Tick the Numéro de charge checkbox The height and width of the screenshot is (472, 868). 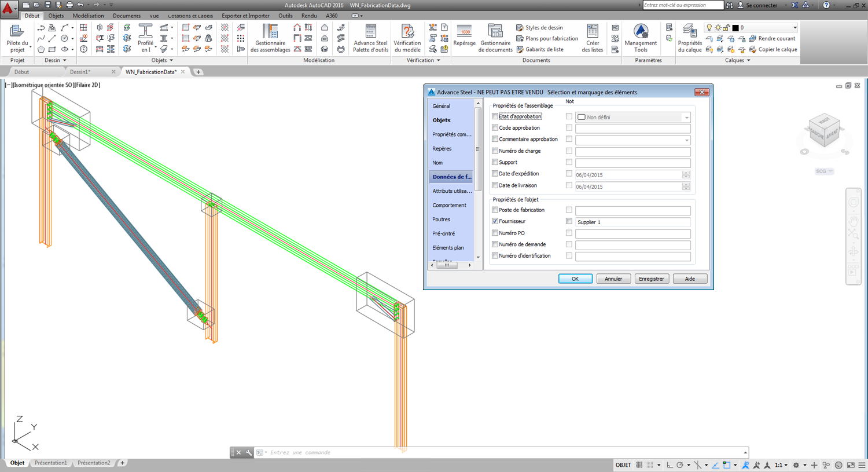click(495, 151)
